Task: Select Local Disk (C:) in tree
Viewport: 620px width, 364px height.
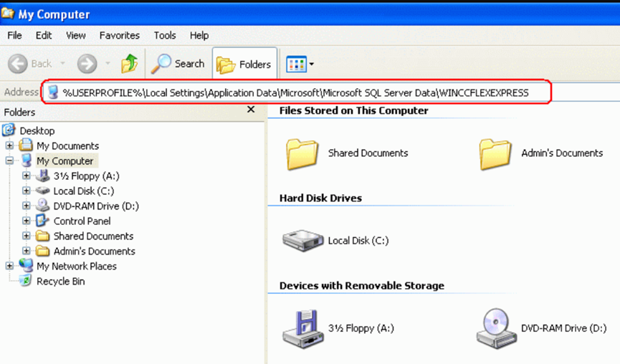Action: (x=84, y=191)
